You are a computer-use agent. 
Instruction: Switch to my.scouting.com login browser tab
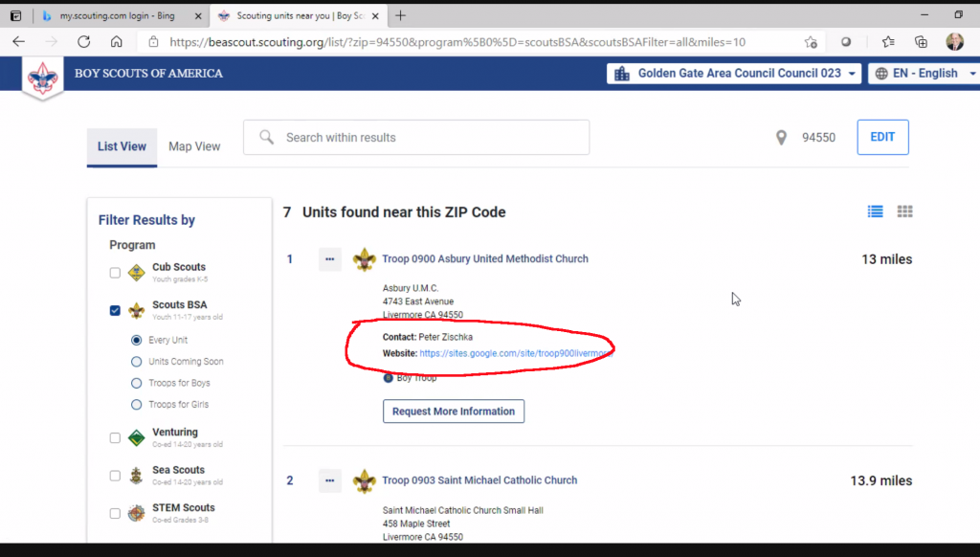pos(114,15)
